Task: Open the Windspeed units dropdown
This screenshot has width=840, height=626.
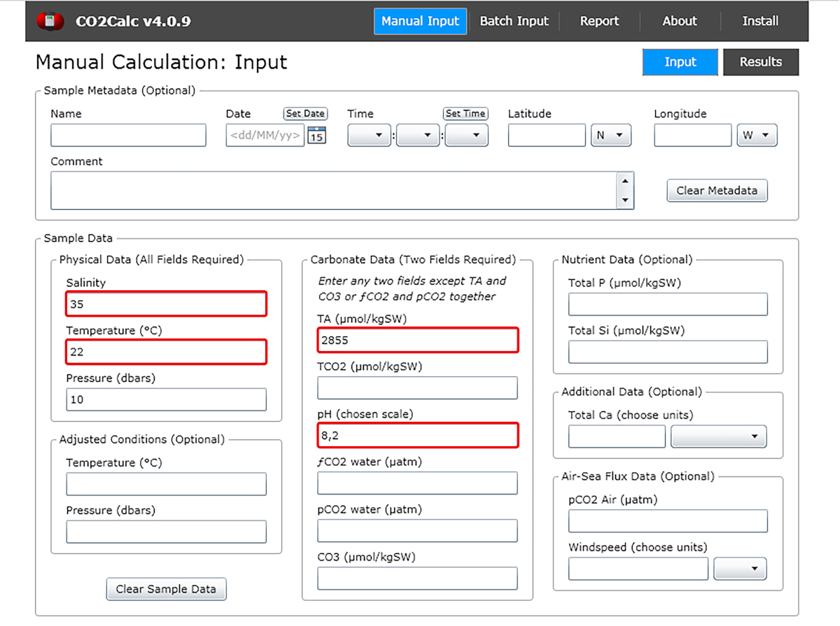Action: (x=740, y=569)
